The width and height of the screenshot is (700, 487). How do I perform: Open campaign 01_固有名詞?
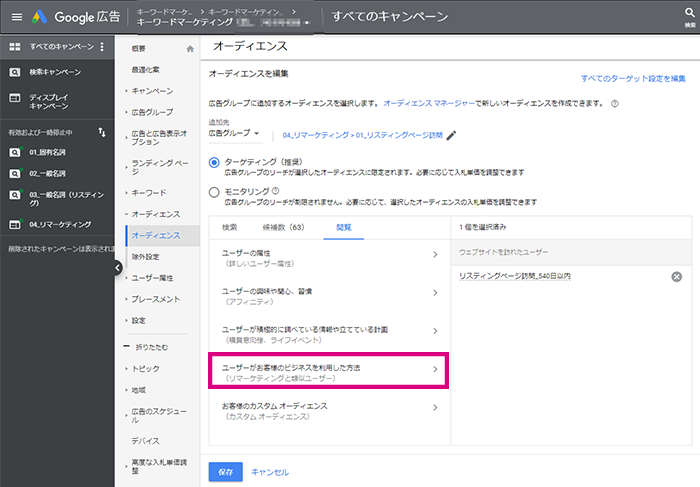(x=47, y=152)
